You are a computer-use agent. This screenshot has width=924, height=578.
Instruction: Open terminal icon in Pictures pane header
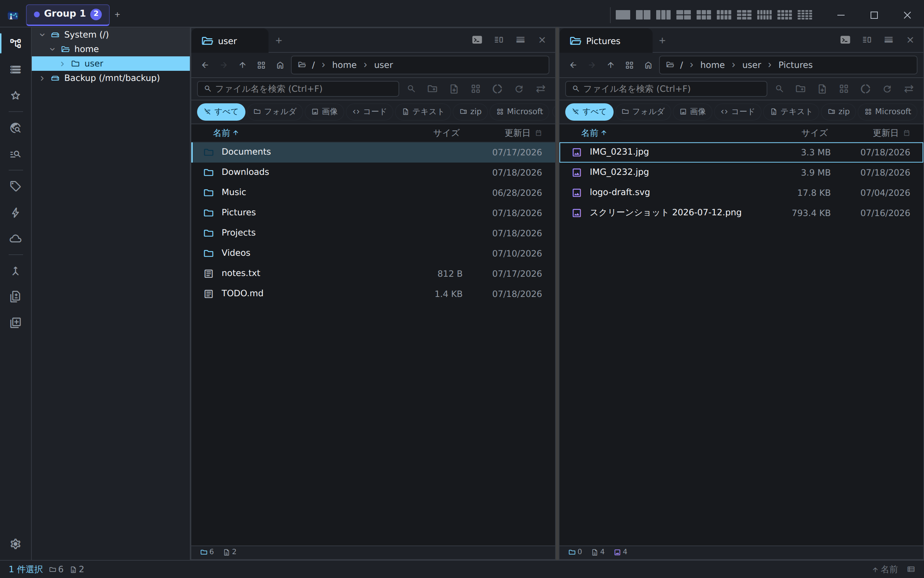point(845,40)
